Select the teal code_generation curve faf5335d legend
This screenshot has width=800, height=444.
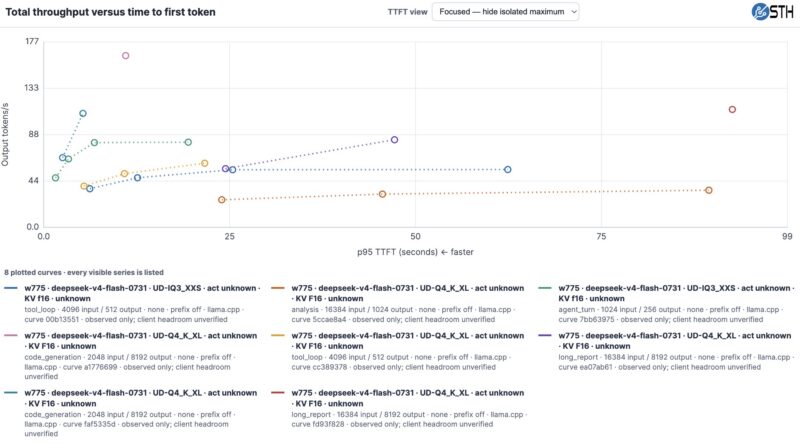tap(134, 413)
